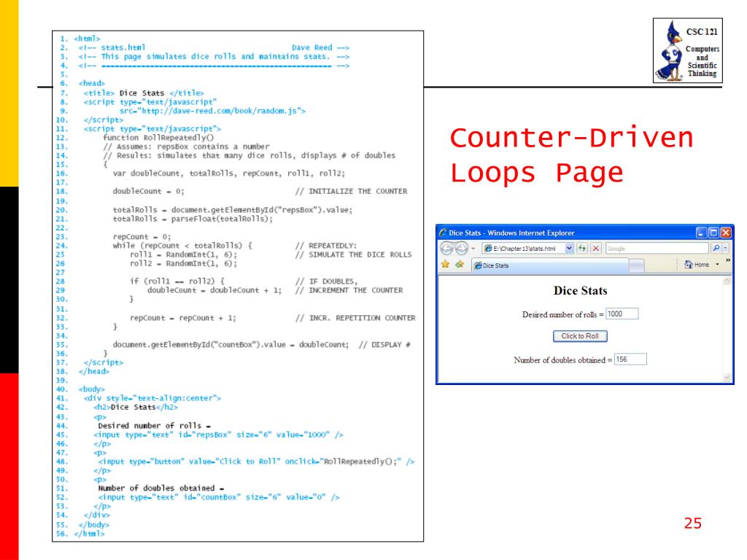Open the Favorites Center star icon
The width and height of the screenshot is (747, 560).
(x=446, y=264)
